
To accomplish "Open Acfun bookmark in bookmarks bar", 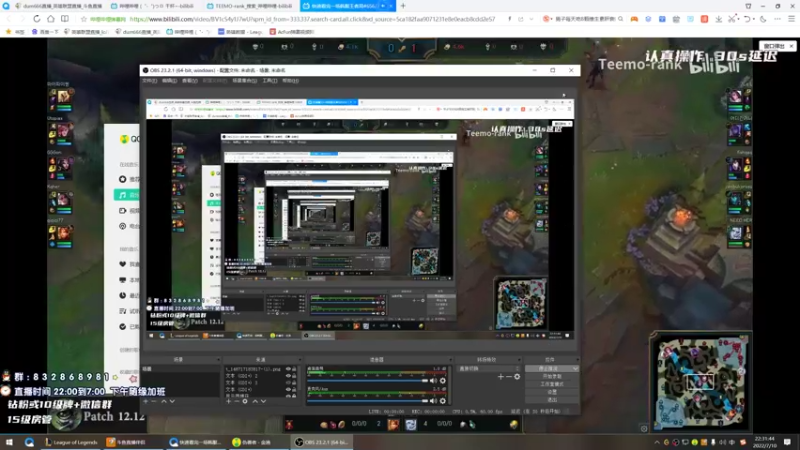I will [x=292, y=32].
